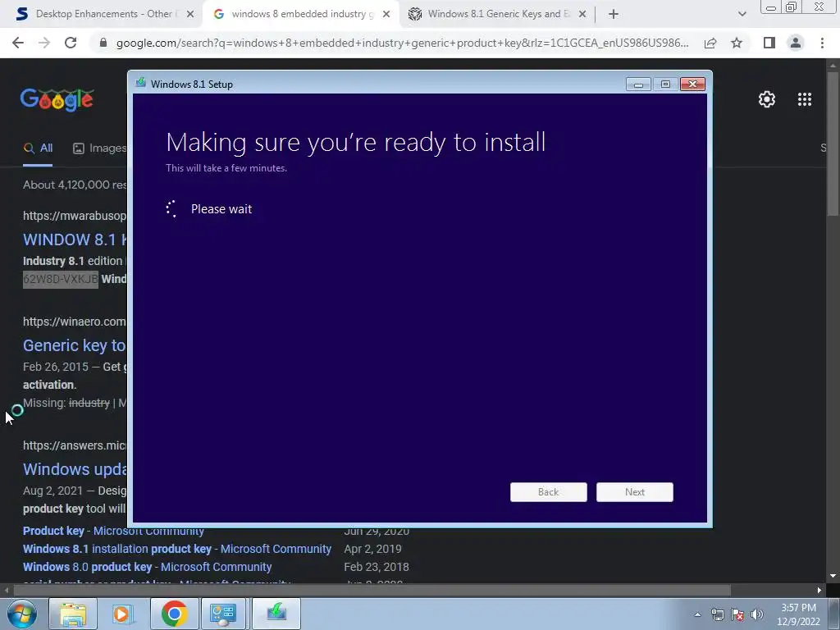Viewport: 840px width, 630px height.
Task: Click 'About 4,120,000' results count text
Action: [75, 185]
